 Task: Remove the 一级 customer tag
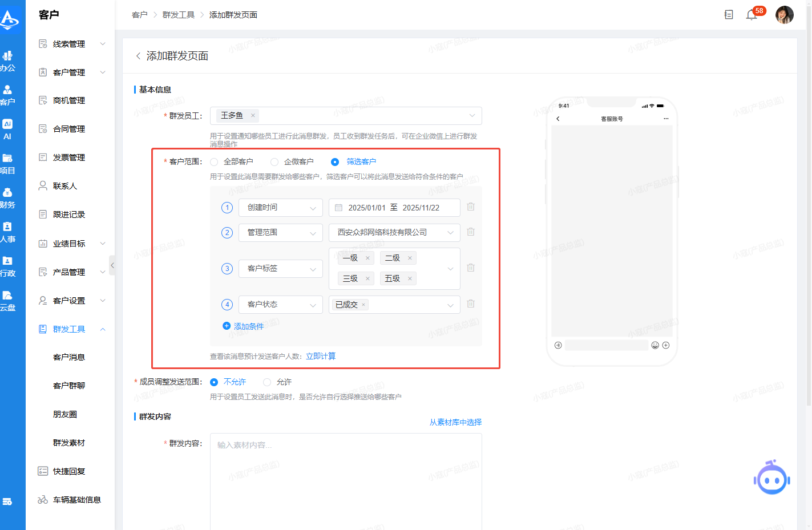367,258
